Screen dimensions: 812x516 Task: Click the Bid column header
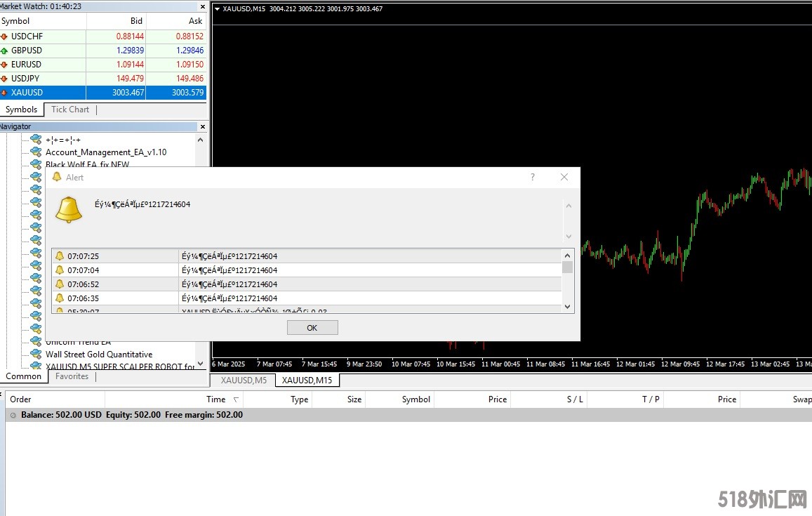pos(116,21)
